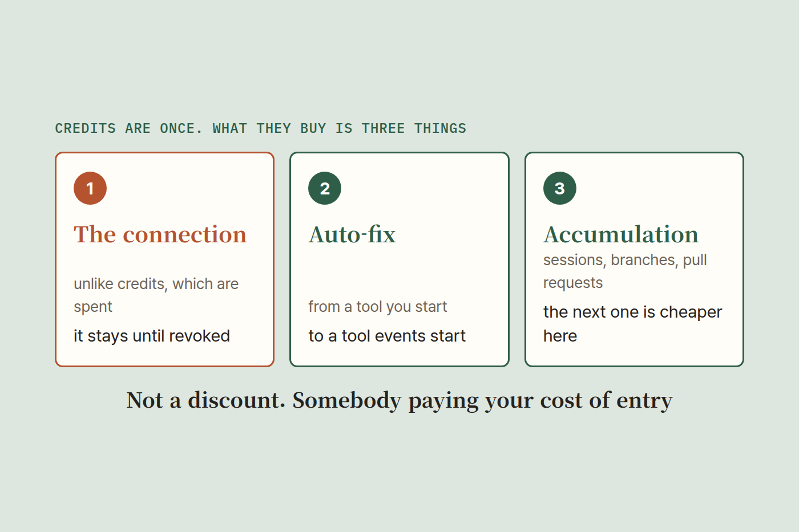Select the Accumulation card on right

634,259
